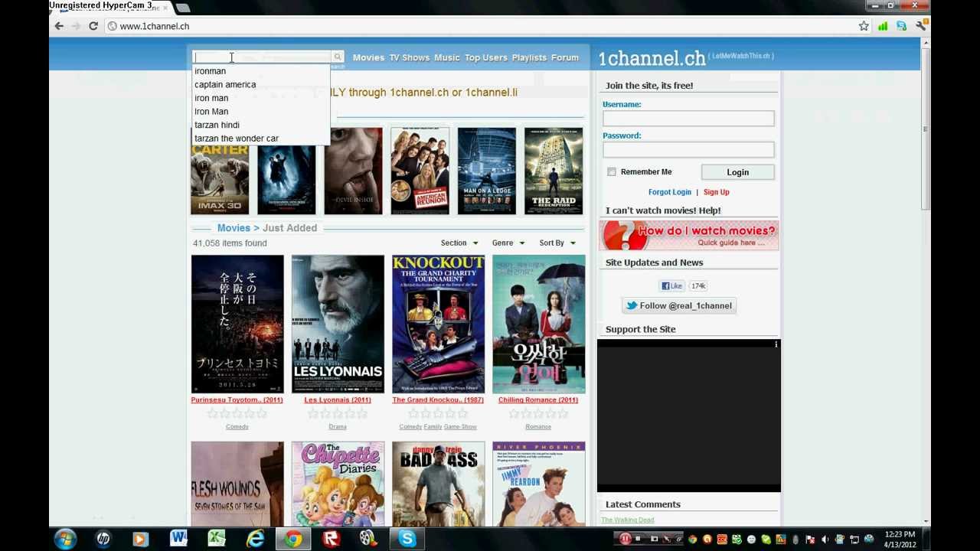Click Movies breadcrumb link
The height and width of the screenshot is (551, 980).
point(234,228)
